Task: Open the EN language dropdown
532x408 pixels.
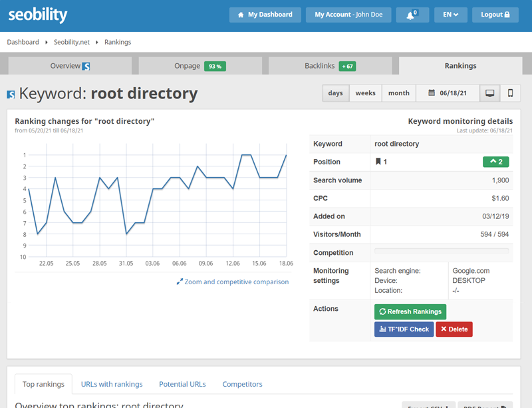Action: (450, 15)
